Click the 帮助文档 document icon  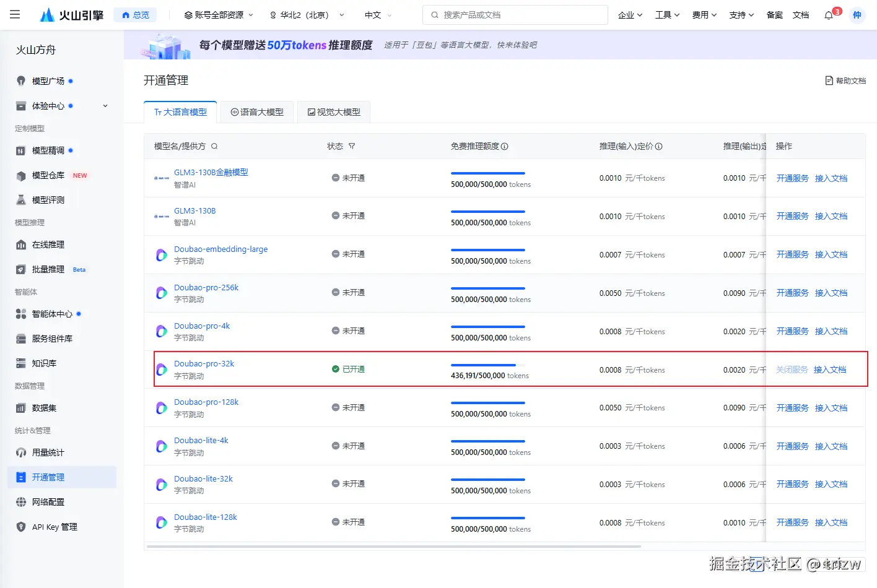[x=829, y=80]
